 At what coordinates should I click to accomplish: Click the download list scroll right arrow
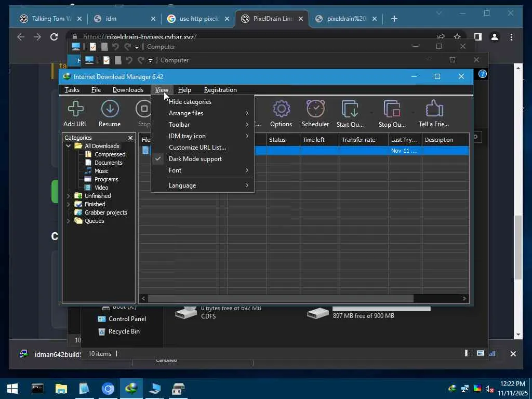pos(464,299)
